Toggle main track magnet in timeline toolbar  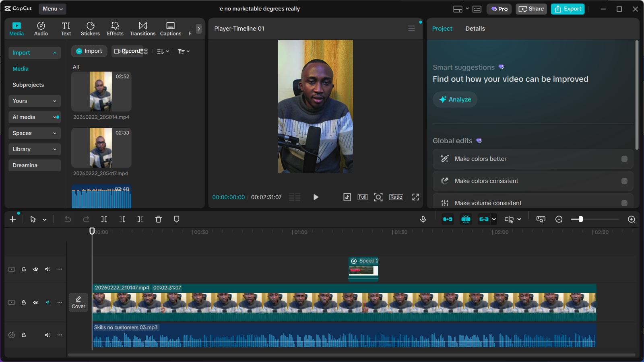[x=448, y=219]
